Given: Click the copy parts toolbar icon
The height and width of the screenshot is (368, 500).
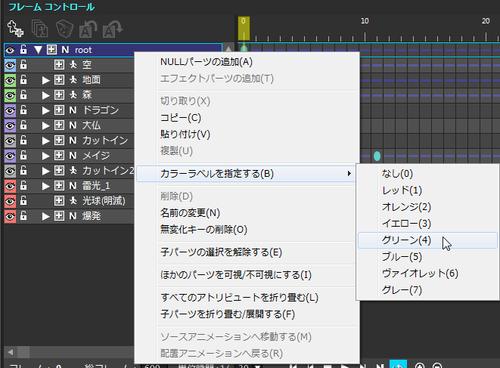Looking at the screenshot, I should pyautogui.click(x=40, y=28).
